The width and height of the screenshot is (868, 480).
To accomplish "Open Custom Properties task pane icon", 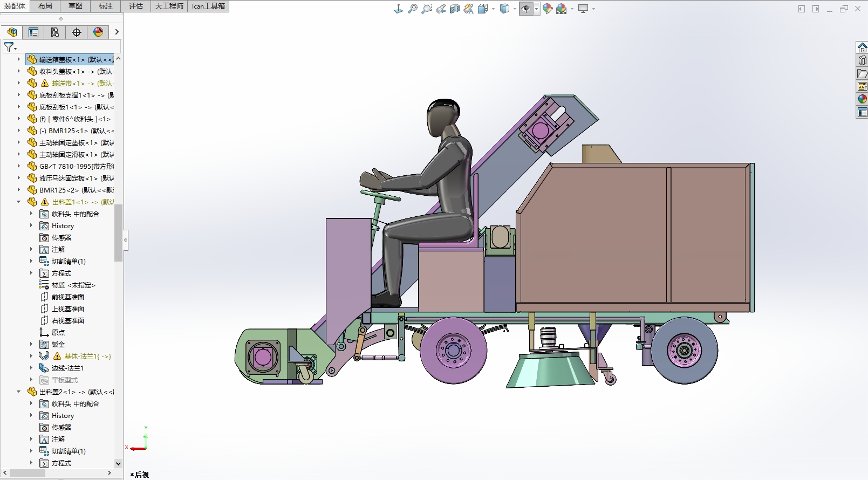I will [x=862, y=112].
